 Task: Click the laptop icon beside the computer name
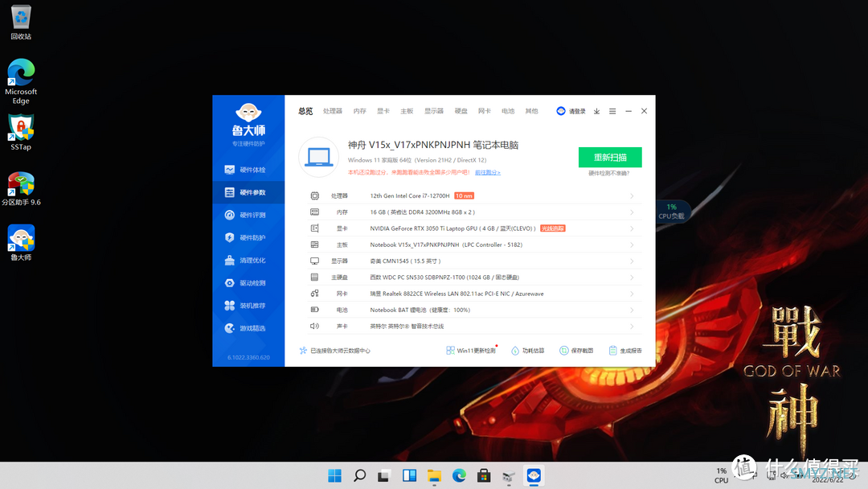[x=319, y=158]
